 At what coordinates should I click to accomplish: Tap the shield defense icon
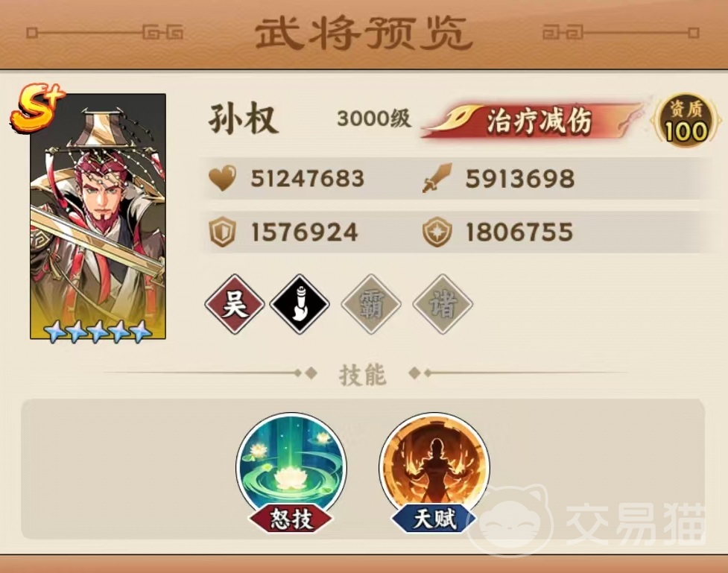click(222, 232)
